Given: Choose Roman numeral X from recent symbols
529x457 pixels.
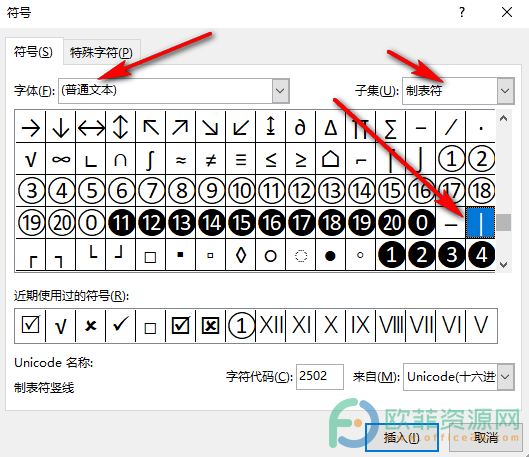Looking at the screenshot, I should (331, 326).
